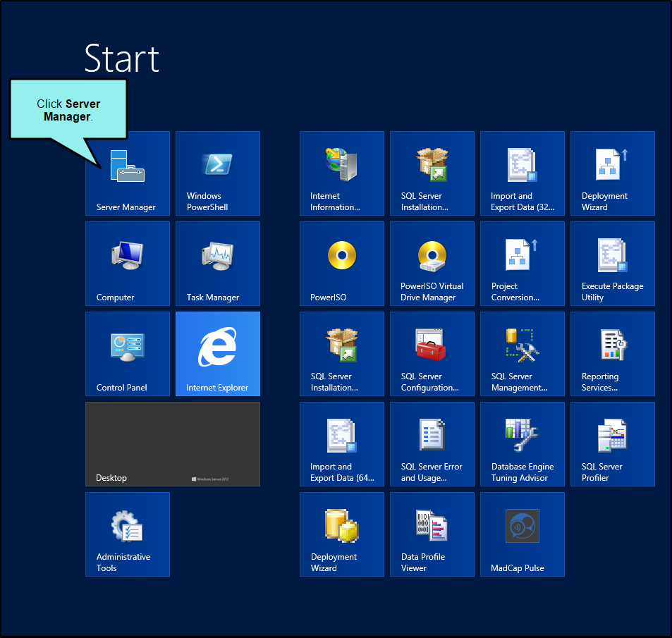Open SQL Server Installation tile below PowerISO
The height and width of the screenshot is (638, 672).
coord(342,354)
